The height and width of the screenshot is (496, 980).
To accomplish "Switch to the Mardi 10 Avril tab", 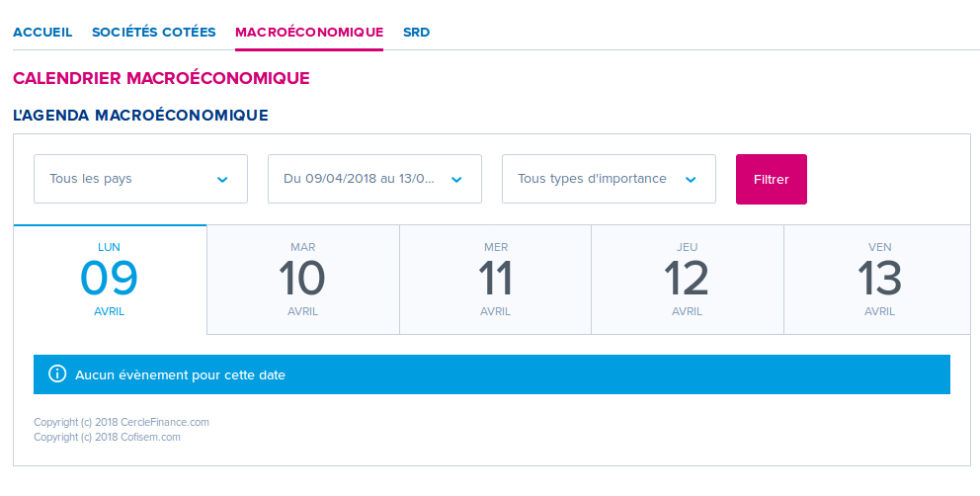I will click(x=302, y=280).
